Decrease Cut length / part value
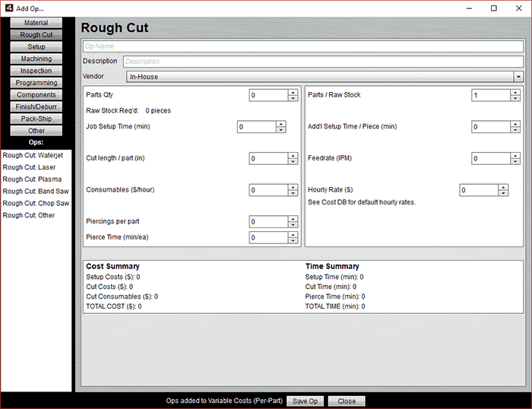Screen dimensions: 532x409 293,162
